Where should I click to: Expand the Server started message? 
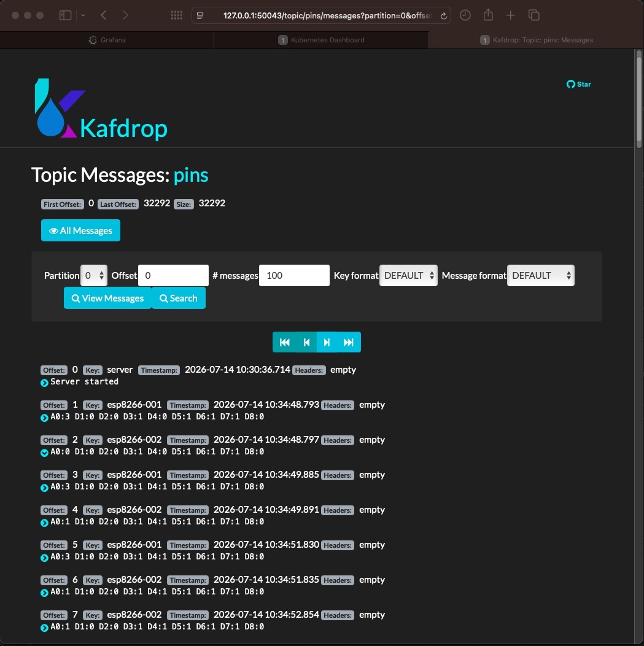click(x=44, y=383)
